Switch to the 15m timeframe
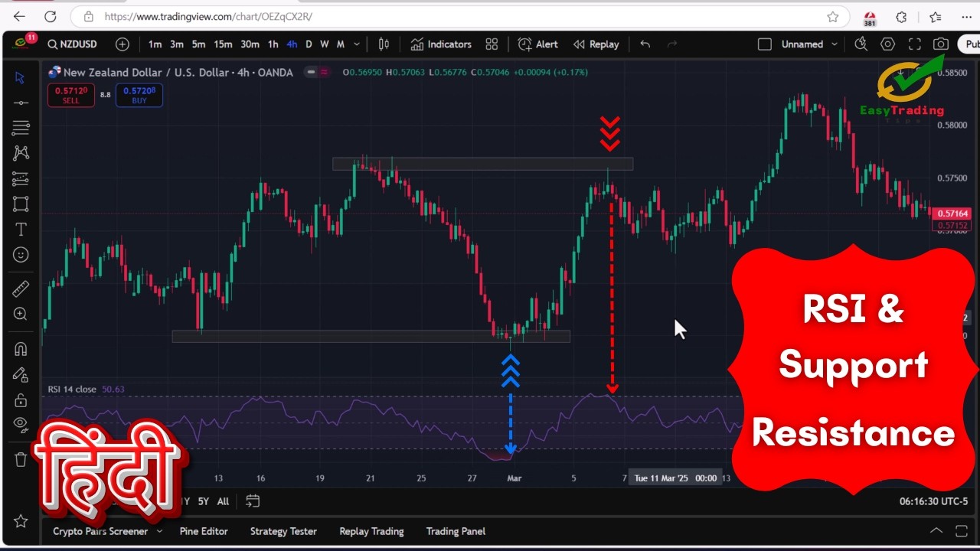 point(223,44)
